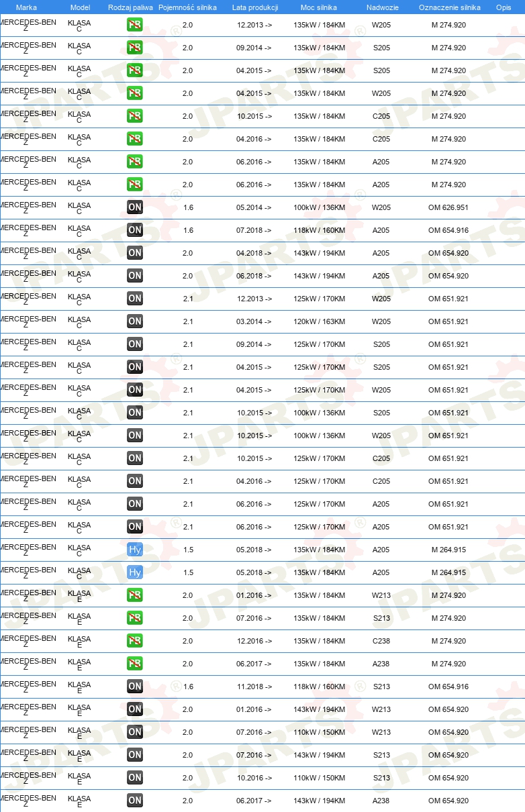Select M 274.920 cell in the 12.2013 row
This screenshot has height=812, width=525.
[448, 26]
